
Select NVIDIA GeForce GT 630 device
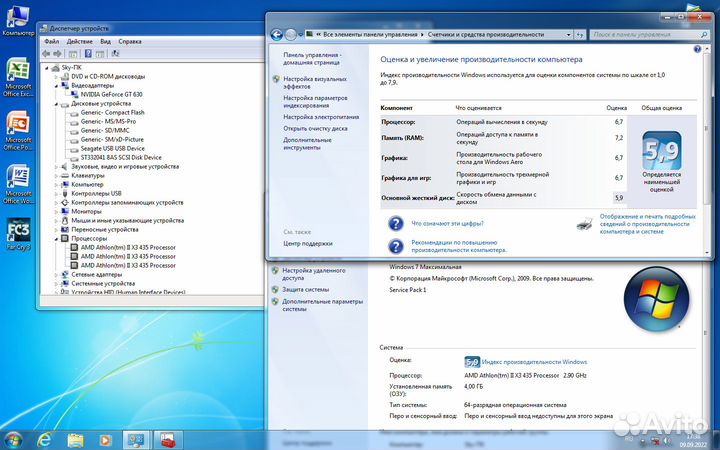pyautogui.click(x=112, y=94)
